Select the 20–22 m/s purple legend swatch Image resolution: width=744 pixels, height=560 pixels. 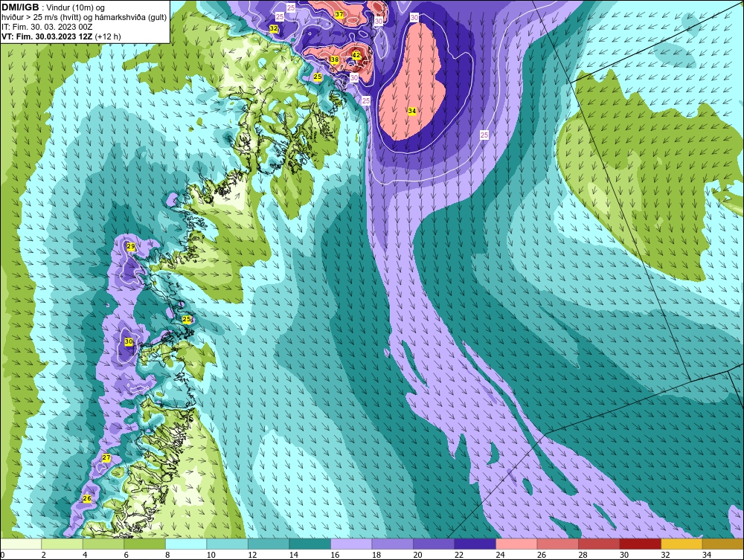point(434,544)
